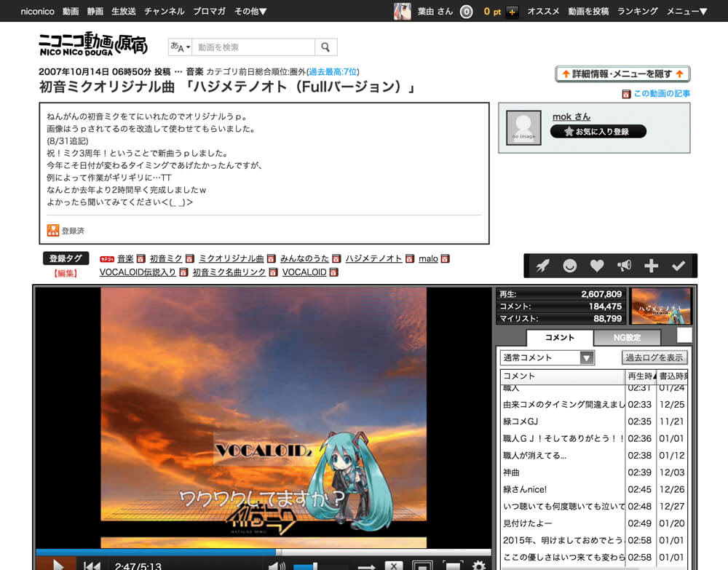Mute the player volume speaker icon
Screen dimensions: 728x570
(277, 566)
